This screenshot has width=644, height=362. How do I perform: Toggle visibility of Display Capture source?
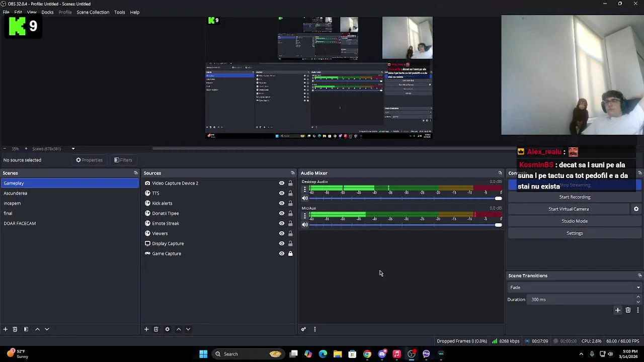pos(282,243)
